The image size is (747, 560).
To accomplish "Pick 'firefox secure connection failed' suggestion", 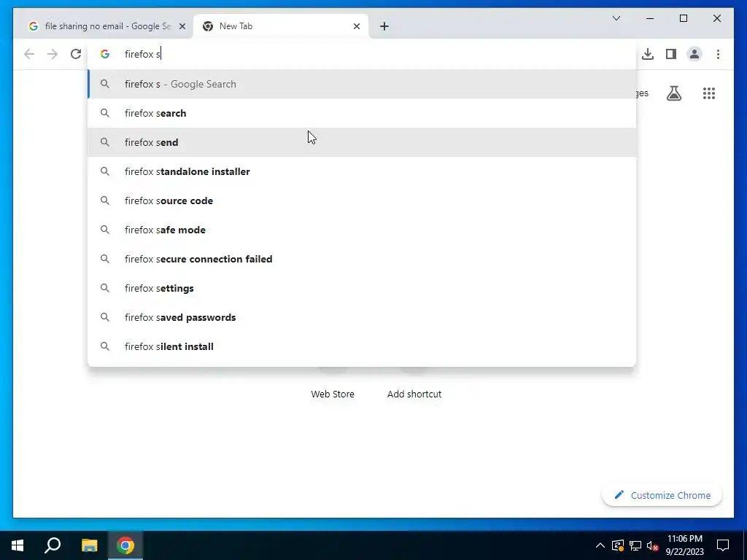I will (362, 259).
